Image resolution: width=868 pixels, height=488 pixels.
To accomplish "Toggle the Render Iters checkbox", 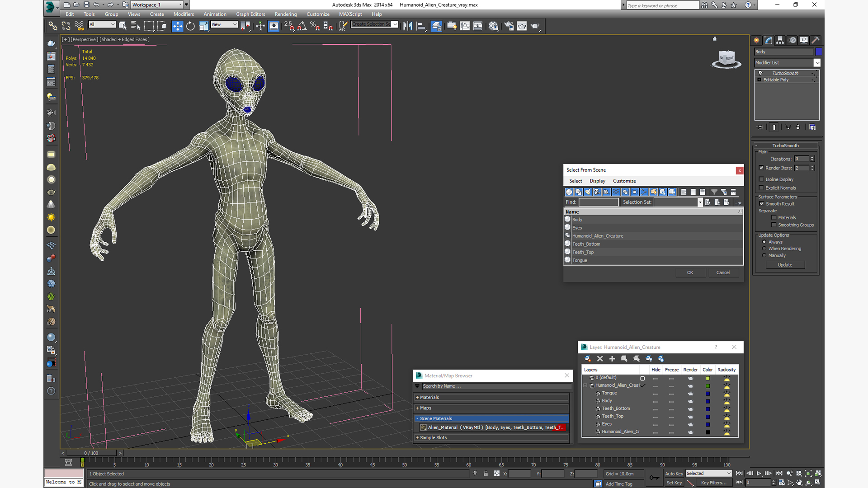I will point(761,168).
